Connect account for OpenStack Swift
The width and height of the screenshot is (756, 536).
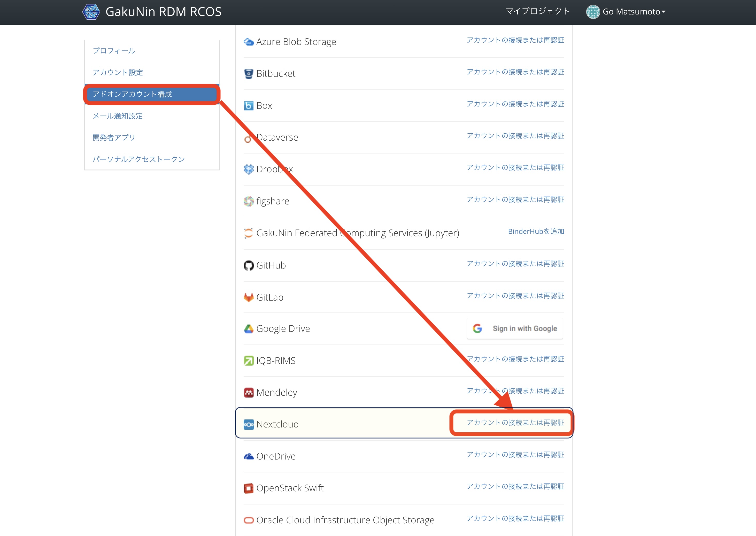(515, 486)
